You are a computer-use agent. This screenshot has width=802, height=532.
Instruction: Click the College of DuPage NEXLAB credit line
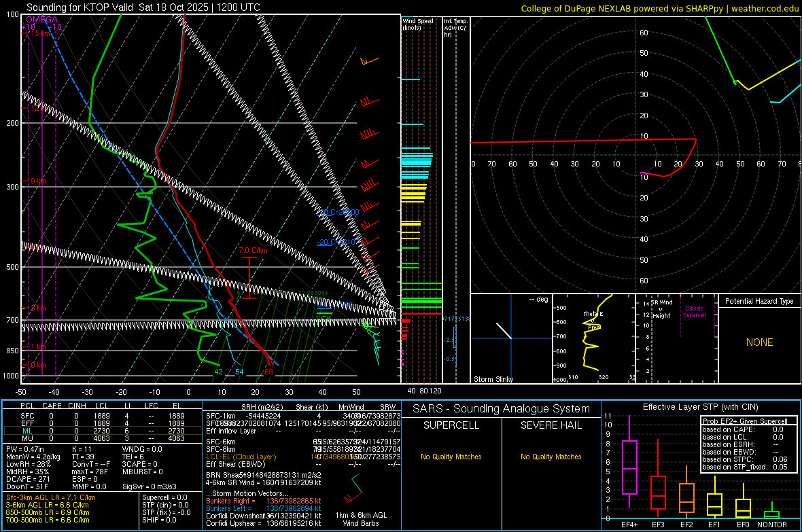coord(659,8)
